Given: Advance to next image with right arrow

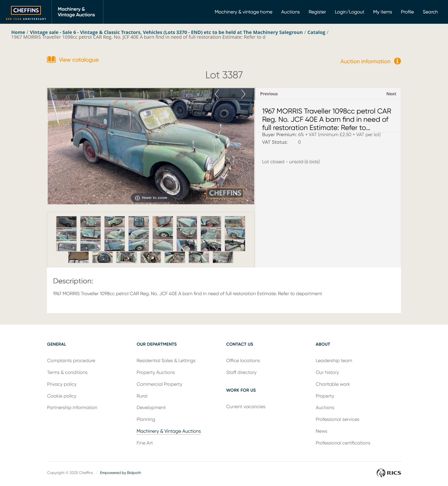Looking at the screenshot, I should (243, 94).
